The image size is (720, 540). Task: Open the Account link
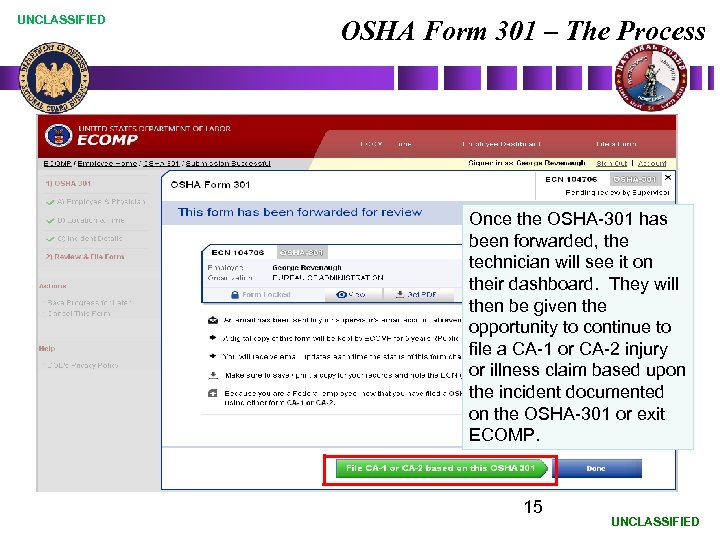[x=652, y=163]
